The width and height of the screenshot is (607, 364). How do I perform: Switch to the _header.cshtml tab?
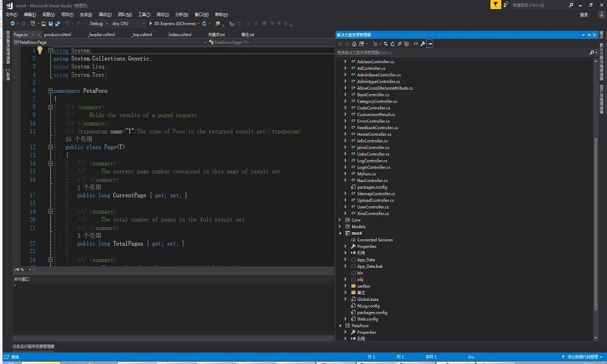pyautogui.click(x=101, y=35)
